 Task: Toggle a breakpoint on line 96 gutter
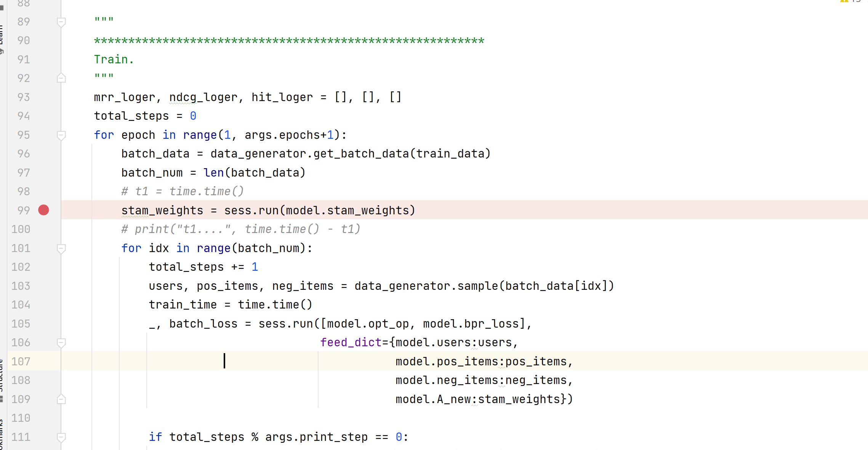point(44,153)
